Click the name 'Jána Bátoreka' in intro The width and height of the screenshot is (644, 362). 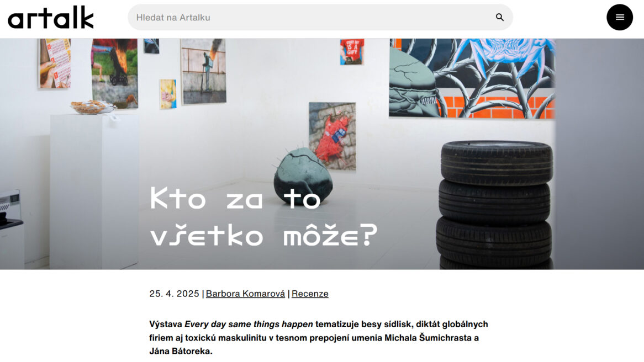point(180,352)
